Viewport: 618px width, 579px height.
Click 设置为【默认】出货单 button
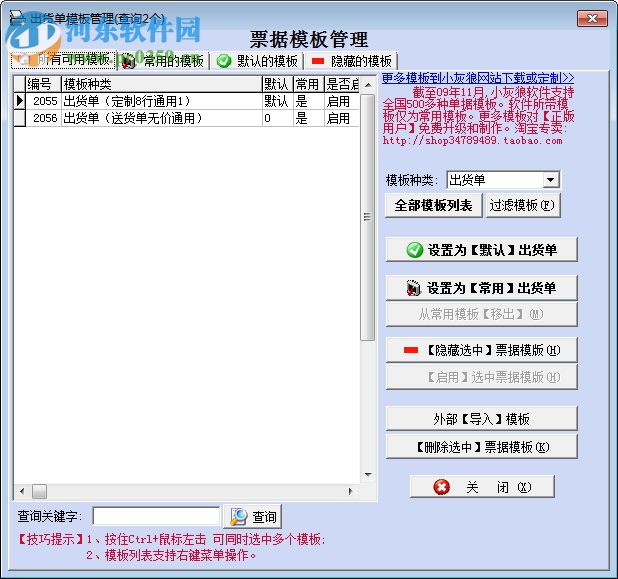(x=482, y=249)
